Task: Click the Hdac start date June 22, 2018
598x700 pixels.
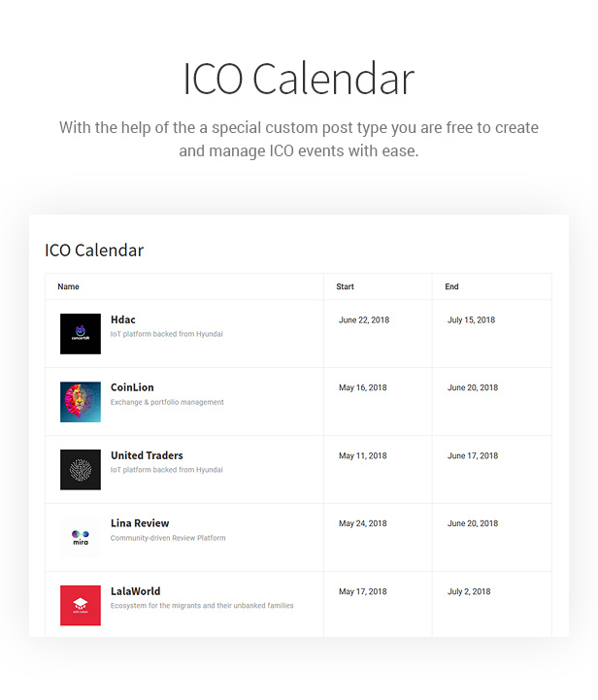Action: click(x=364, y=320)
